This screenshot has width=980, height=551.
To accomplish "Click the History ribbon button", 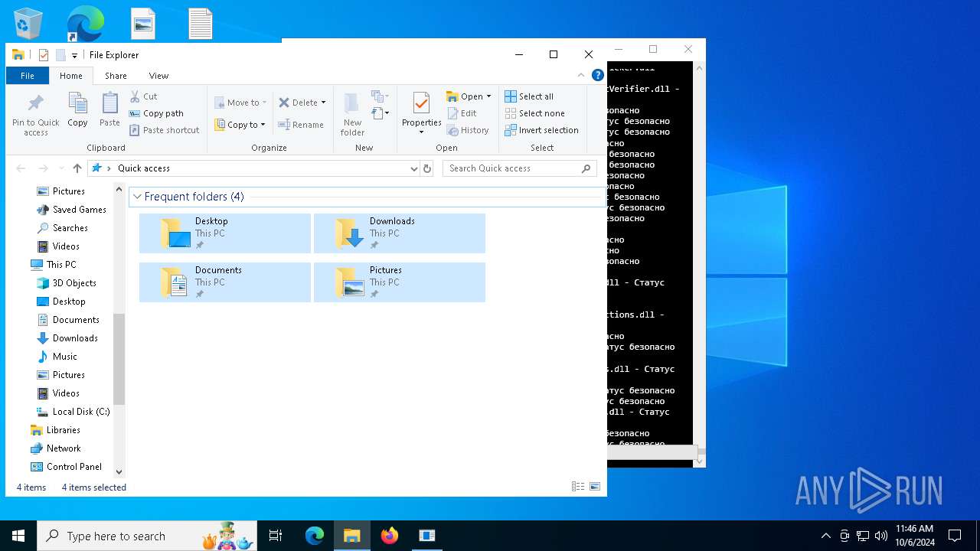I will pyautogui.click(x=468, y=130).
